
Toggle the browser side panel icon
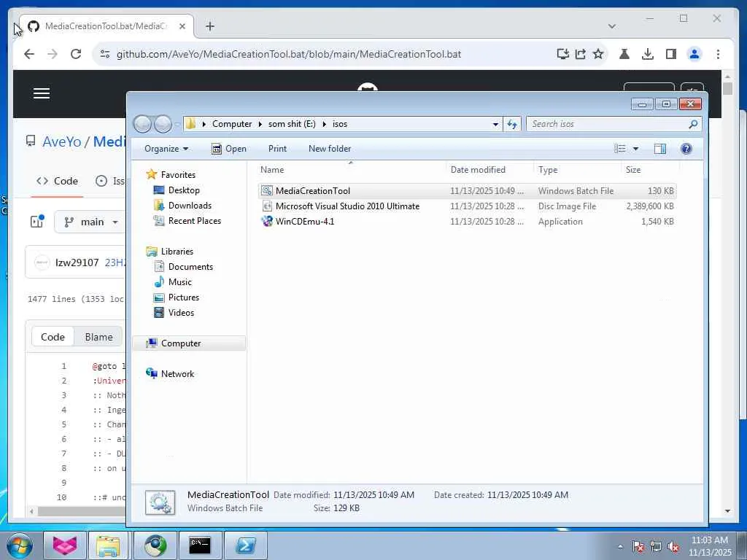tap(671, 54)
